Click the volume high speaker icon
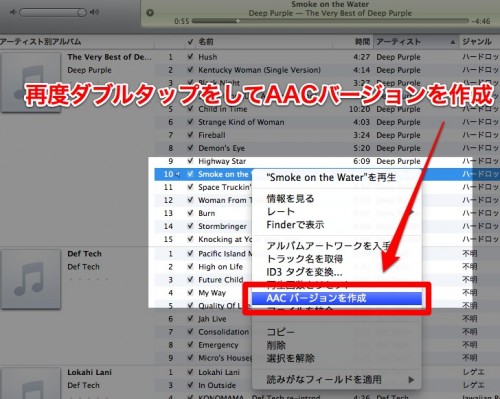This screenshot has height=399, width=500. tap(95, 12)
